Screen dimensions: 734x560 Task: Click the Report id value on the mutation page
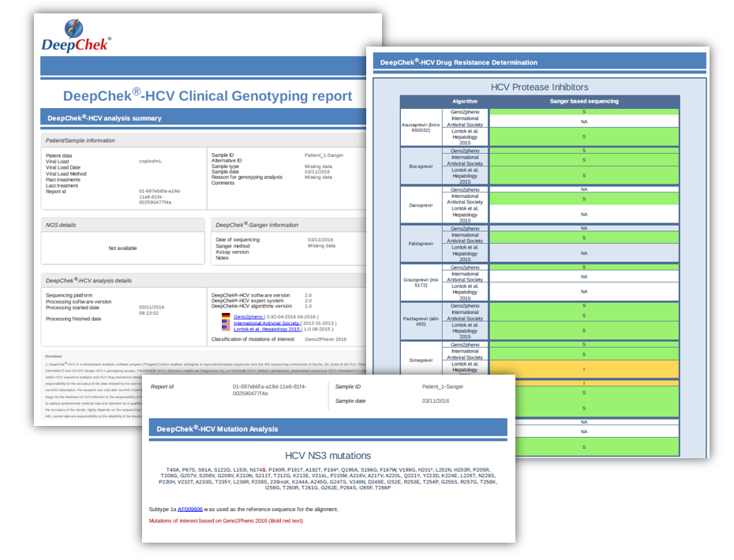(x=269, y=390)
